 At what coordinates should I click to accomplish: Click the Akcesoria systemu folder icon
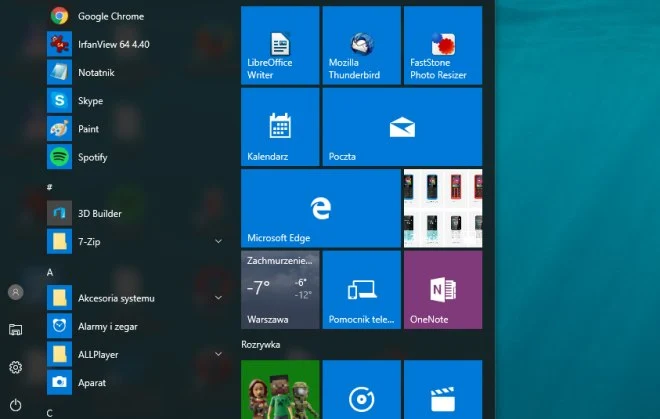59,298
